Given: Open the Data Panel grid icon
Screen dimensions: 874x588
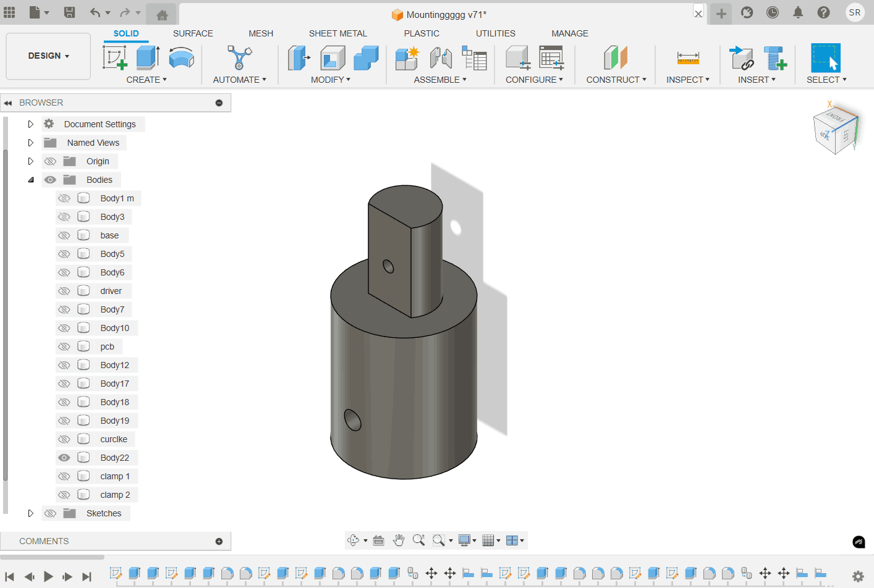Looking at the screenshot, I should (x=9, y=12).
